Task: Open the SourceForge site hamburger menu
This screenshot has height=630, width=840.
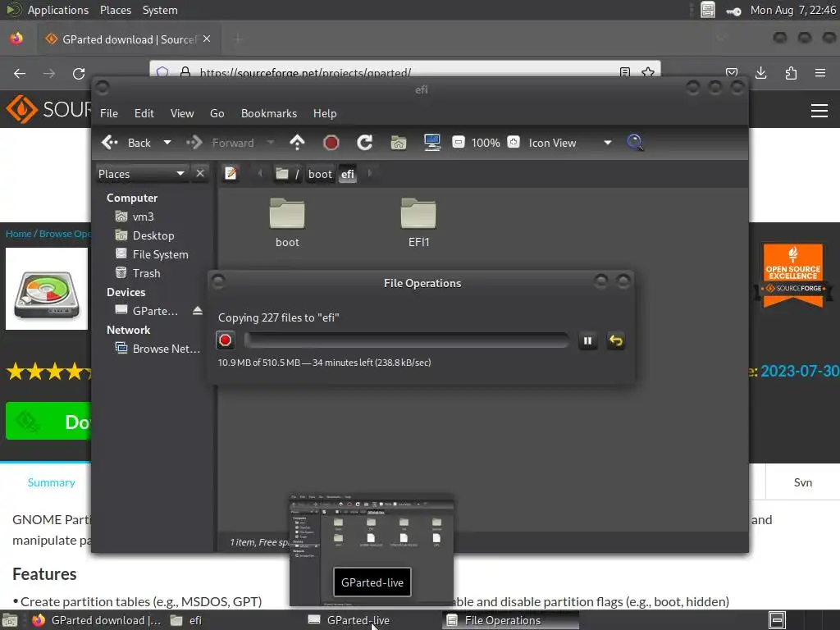Action: (819, 111)
